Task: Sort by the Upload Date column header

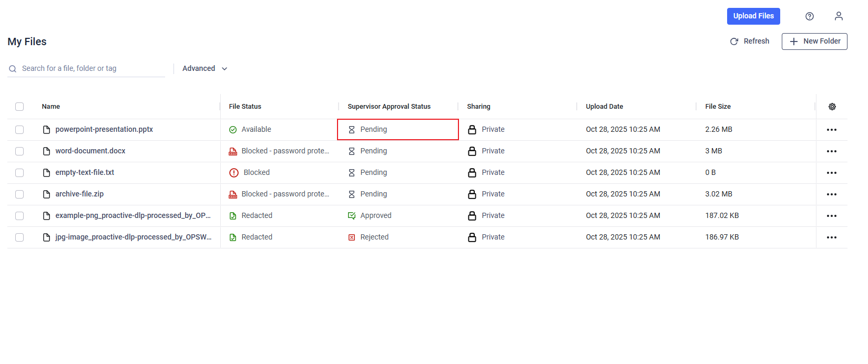Action: [x=604, y=107]
